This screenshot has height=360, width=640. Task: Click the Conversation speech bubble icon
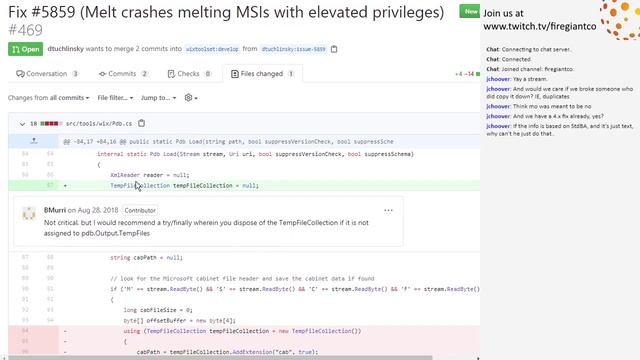[20, 74]
